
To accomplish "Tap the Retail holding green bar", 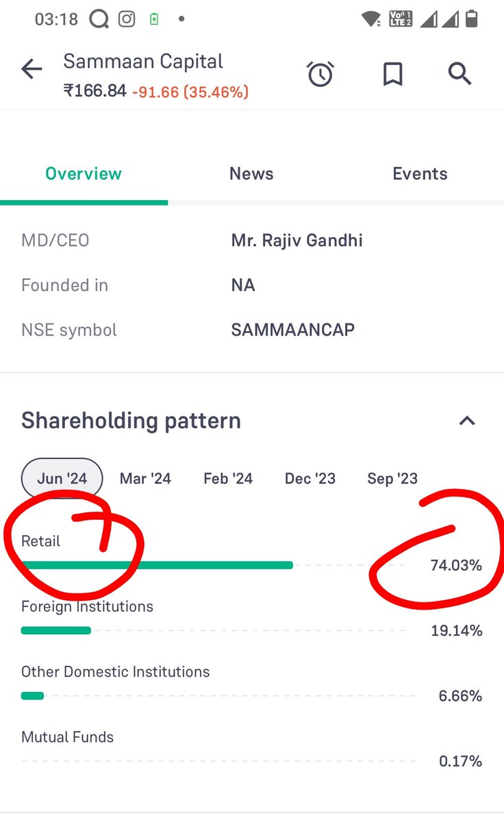I will click(157, 565).
